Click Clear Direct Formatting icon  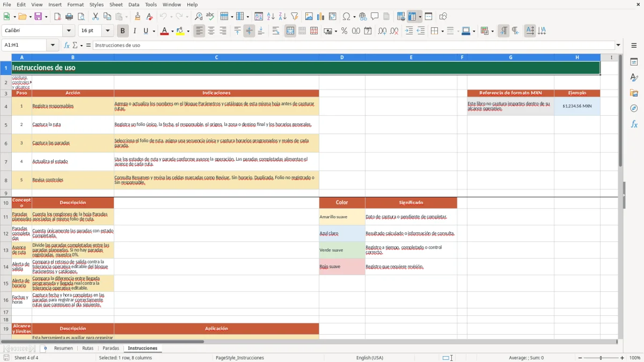[150, 17]
